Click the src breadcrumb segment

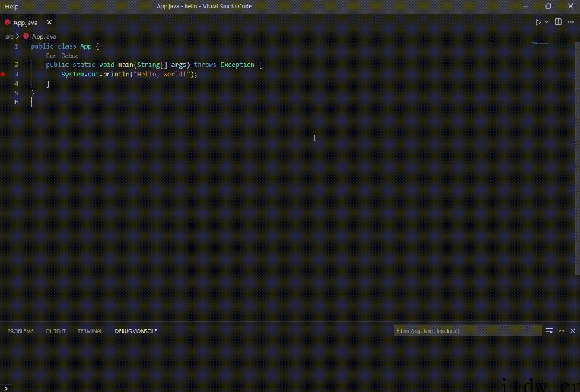(9, 37)
